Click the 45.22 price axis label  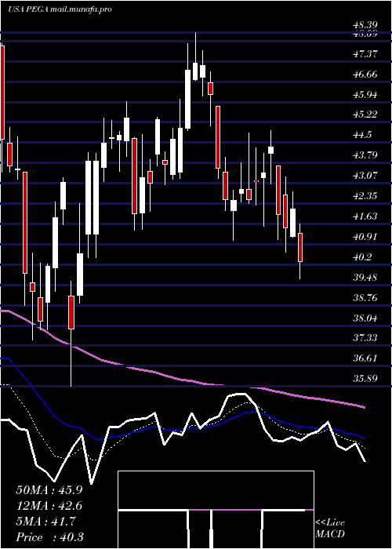(x=365, y=115)
